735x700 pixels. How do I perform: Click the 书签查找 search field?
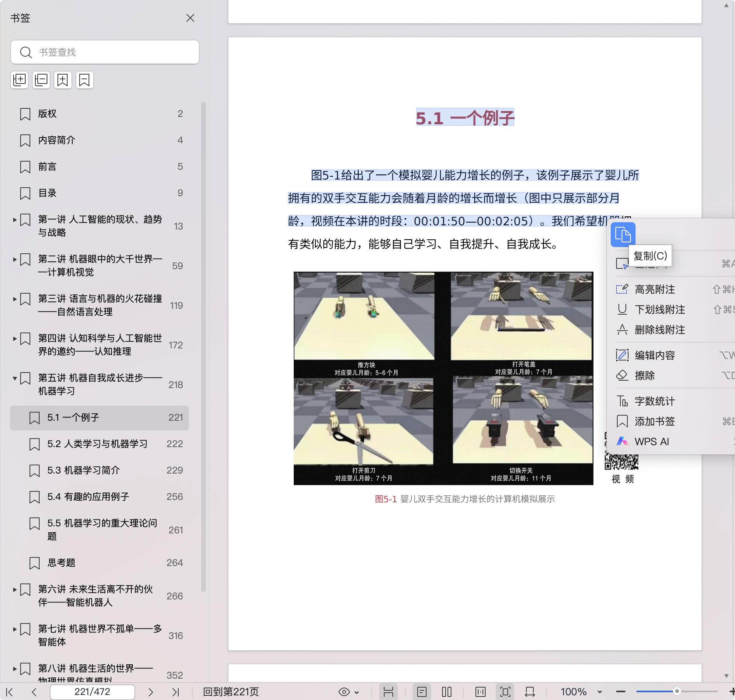(113, 52)
